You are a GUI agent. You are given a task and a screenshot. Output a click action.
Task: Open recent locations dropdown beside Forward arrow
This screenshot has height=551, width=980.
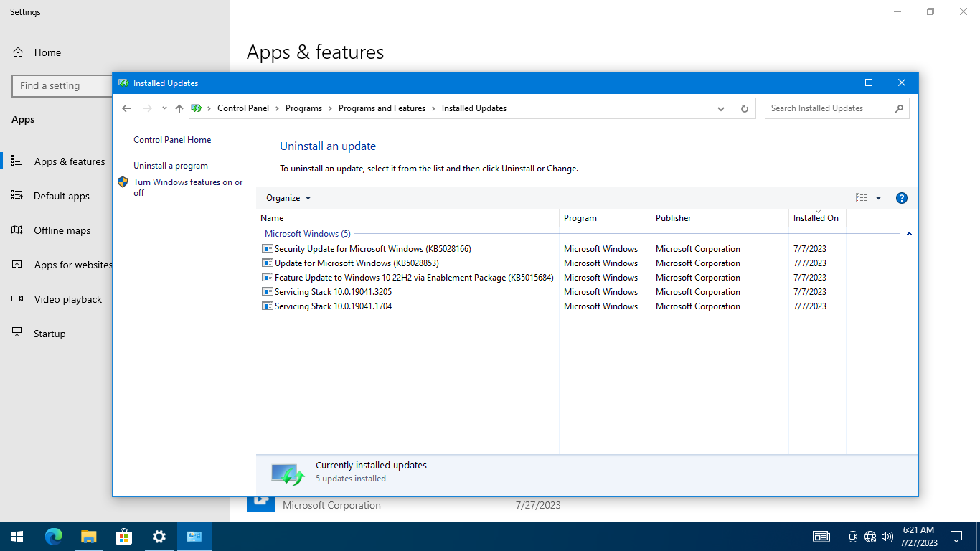(x=164, y=108)
